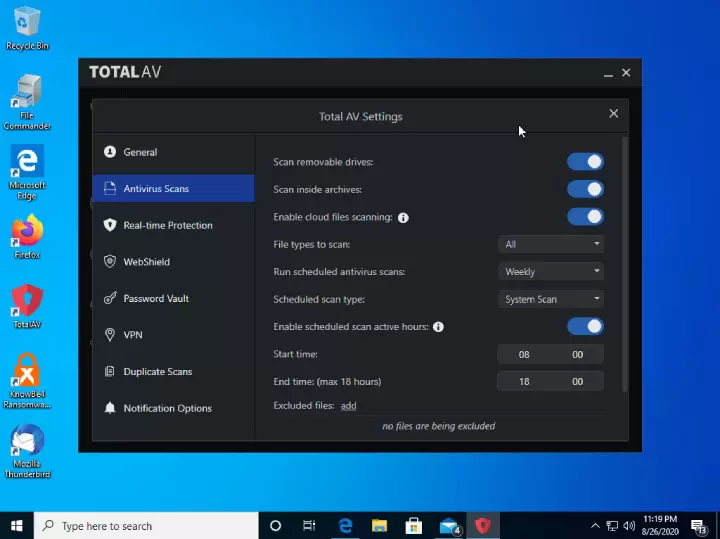Viewport: 720px width, 539px height.
Task: Toggle Scan removable drives switch
Action: tap(585, 162)
